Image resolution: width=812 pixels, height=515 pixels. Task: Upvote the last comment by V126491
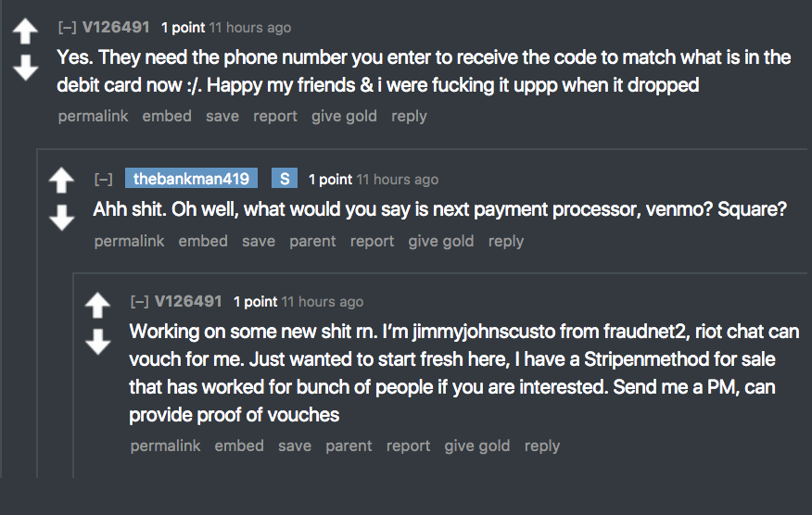(97, 306)
